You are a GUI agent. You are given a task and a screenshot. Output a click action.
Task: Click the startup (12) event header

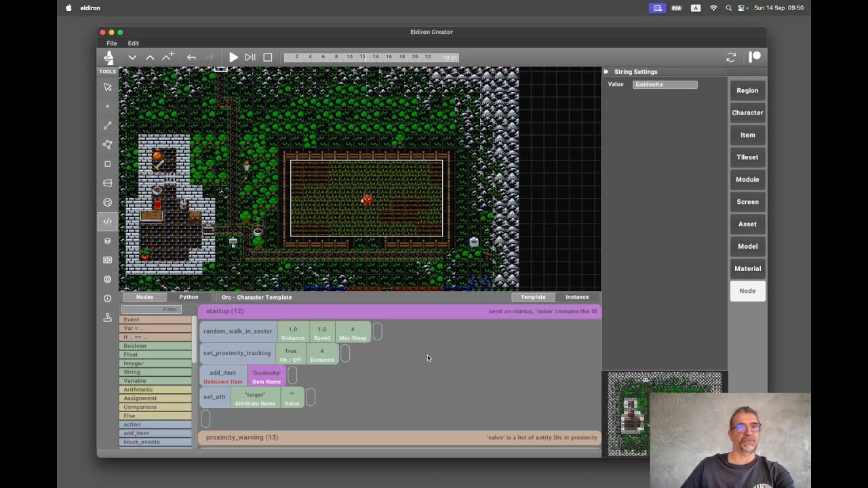(x=399, y=311)
